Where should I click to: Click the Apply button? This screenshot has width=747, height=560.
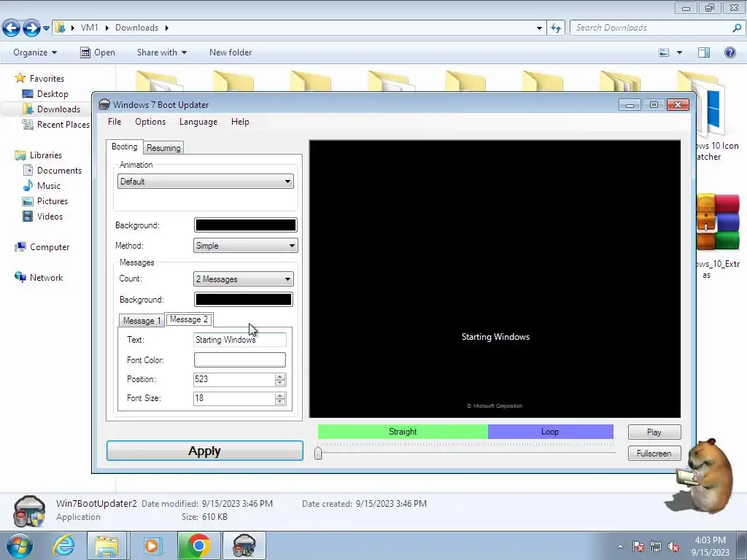point(205,451)
